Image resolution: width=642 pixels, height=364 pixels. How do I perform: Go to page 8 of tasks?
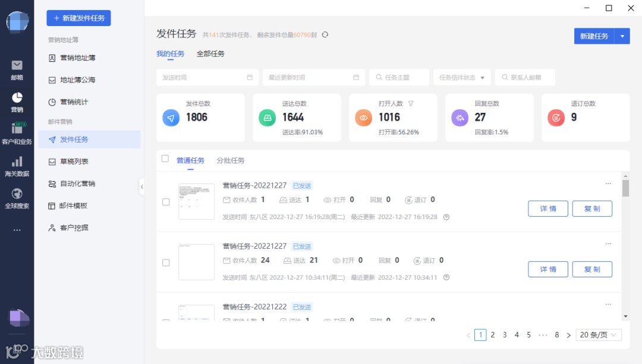pos(557,335)
